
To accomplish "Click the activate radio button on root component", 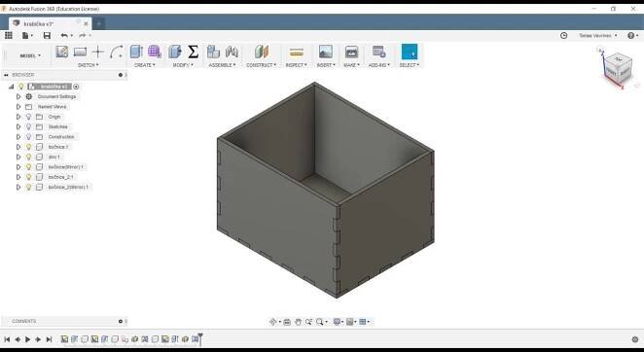I will [76, 87].
